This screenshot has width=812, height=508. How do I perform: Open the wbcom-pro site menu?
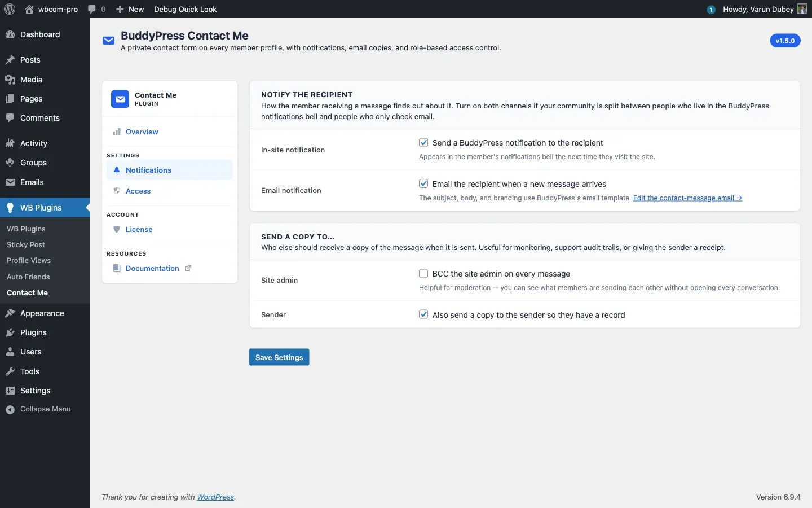(x=51, y=9)
